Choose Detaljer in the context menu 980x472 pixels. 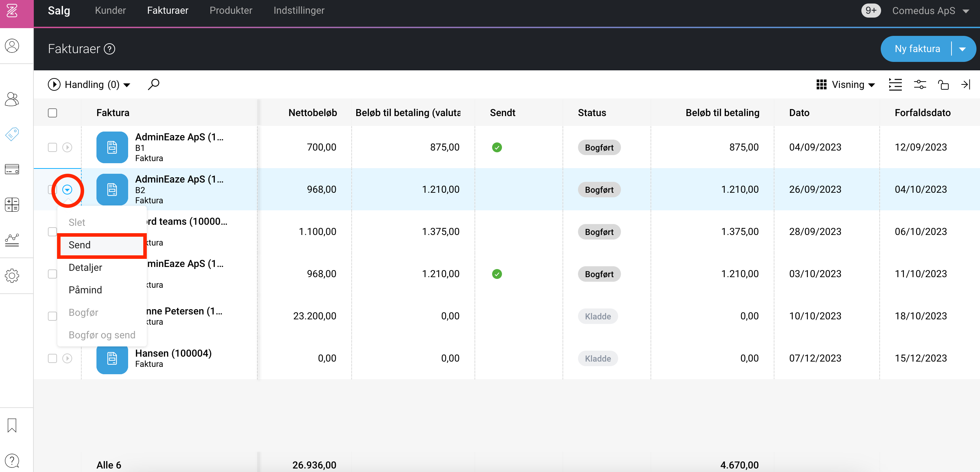point(102,268)
